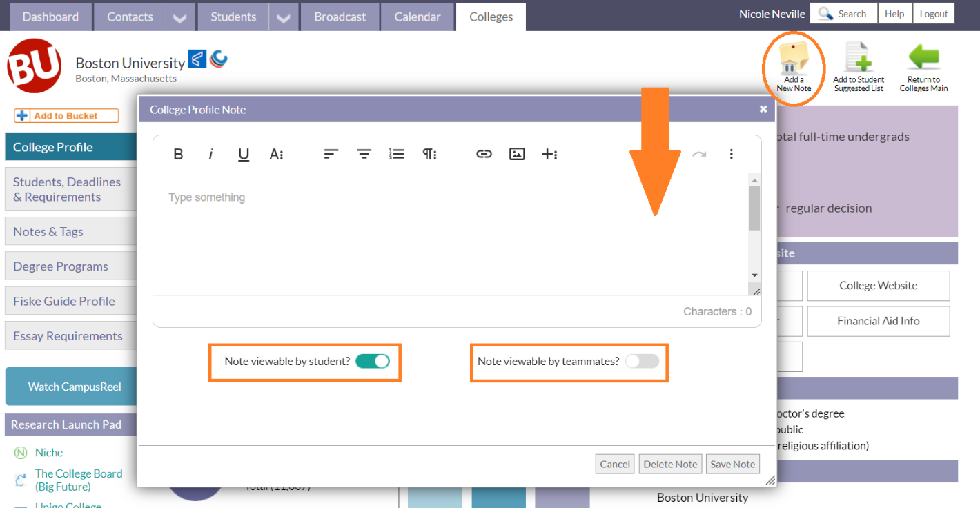Open the Calendar tab
This screenshot has width=980, height=508.
(x=418, y=17)
